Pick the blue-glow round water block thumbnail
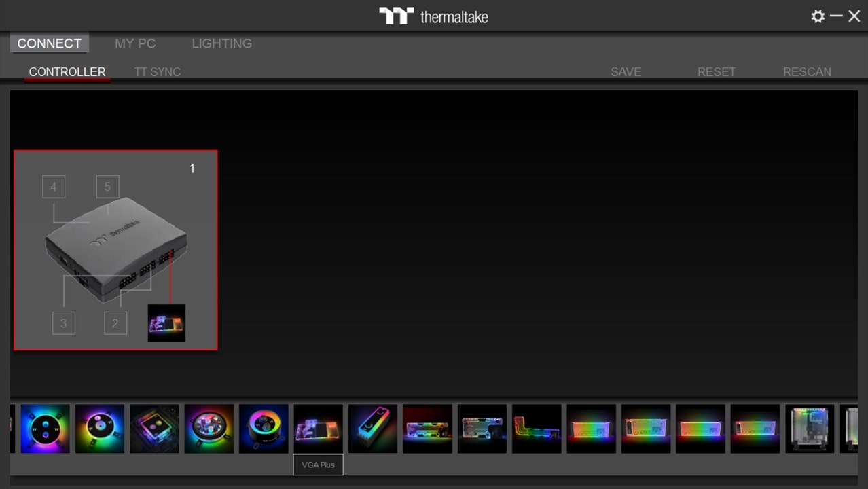Viewport: 868px width, 489px height. [46, 429]
